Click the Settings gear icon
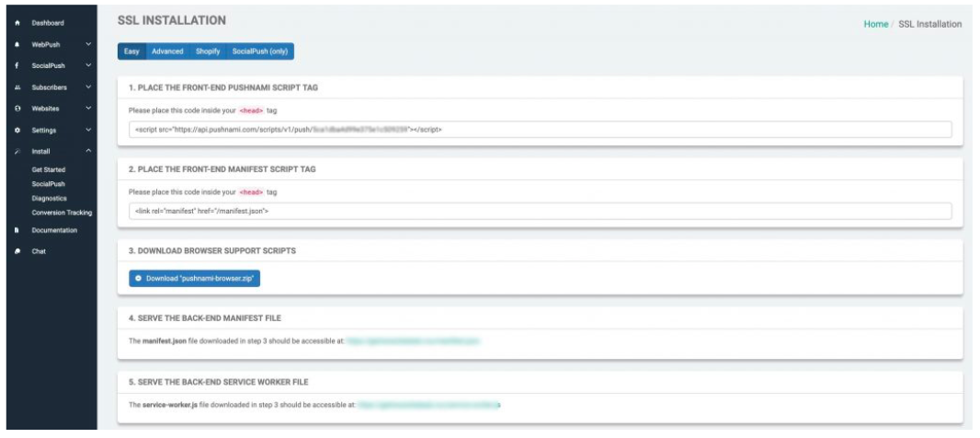Image resolution: width=980 pixels, height=438 pixels. 17,130
